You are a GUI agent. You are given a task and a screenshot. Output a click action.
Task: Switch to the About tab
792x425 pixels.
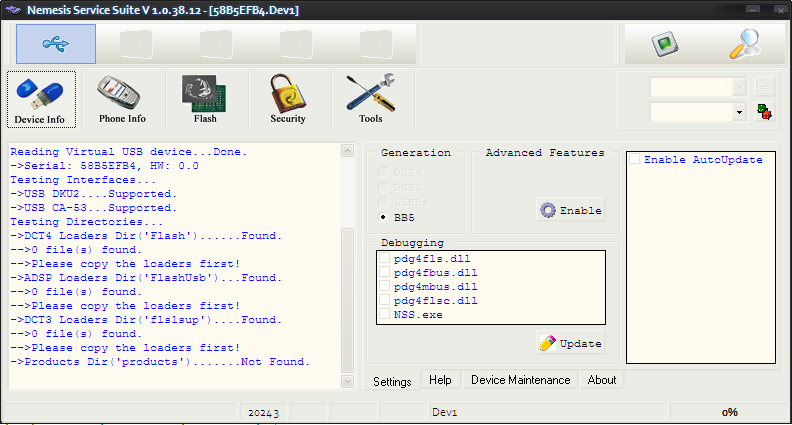click(602, 380)
